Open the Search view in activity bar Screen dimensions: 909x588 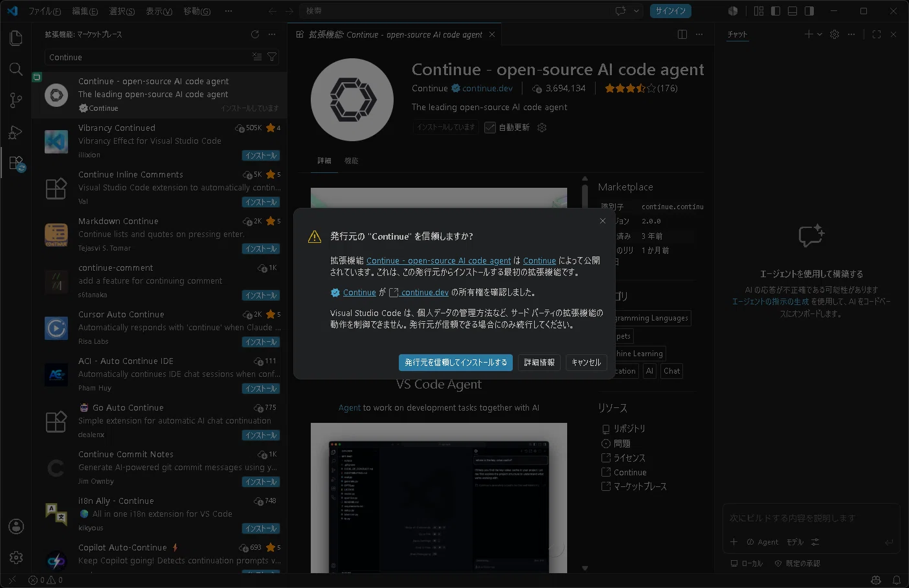[x=16, y=69]
